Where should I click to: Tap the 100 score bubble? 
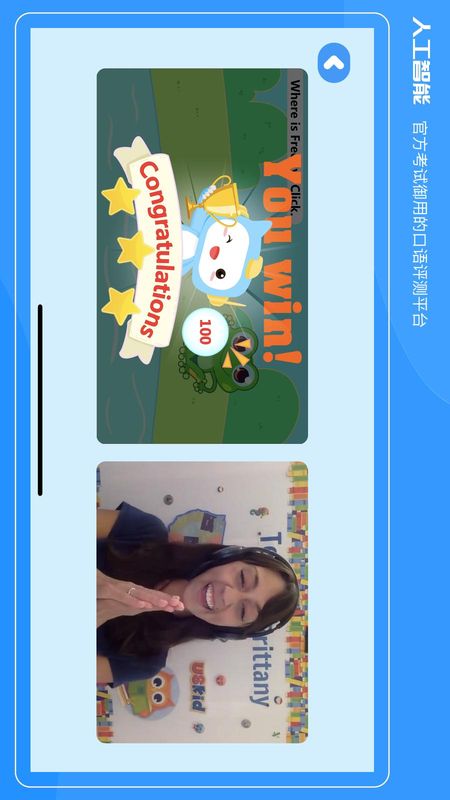205,332
